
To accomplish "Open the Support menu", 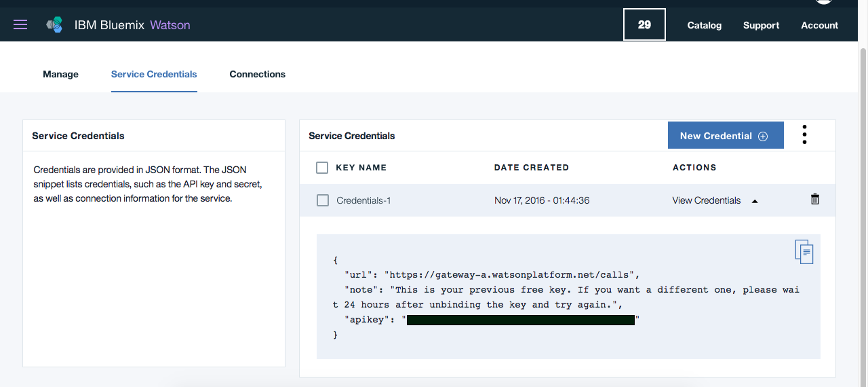I will click(761, 25).
